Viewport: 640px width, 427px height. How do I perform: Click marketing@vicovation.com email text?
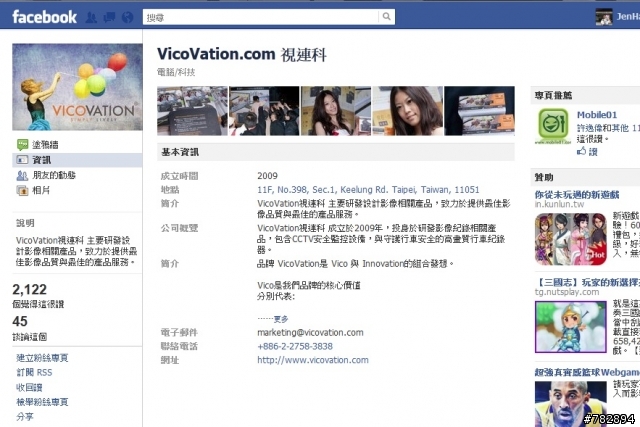[310, 332]
